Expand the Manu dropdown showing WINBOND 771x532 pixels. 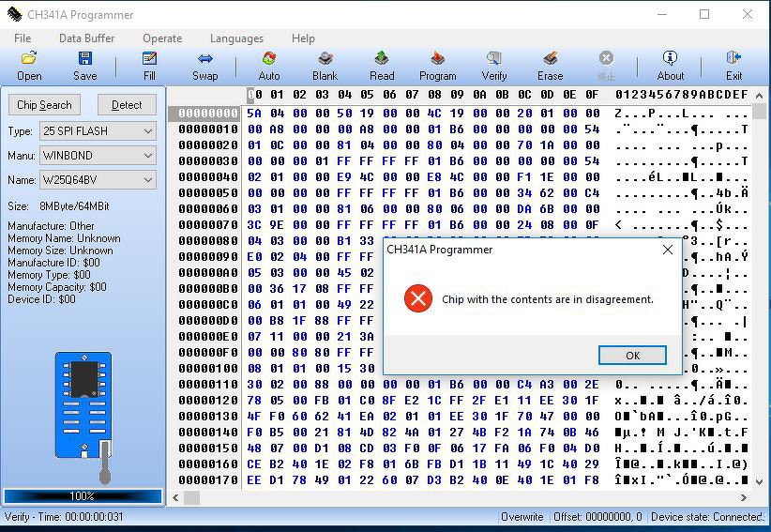click(x=98, y=156)
